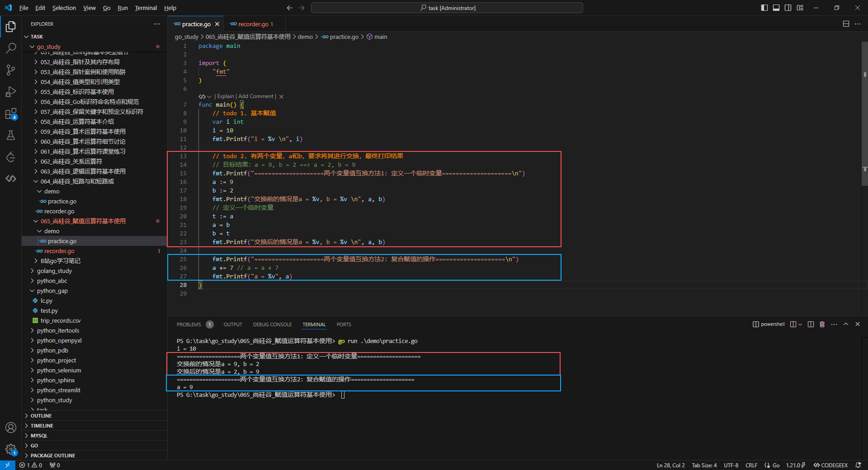This screenshot has width=868, height=470.
Task: Click the demo breadcrumb segment
Action: (x=305, y=37)
